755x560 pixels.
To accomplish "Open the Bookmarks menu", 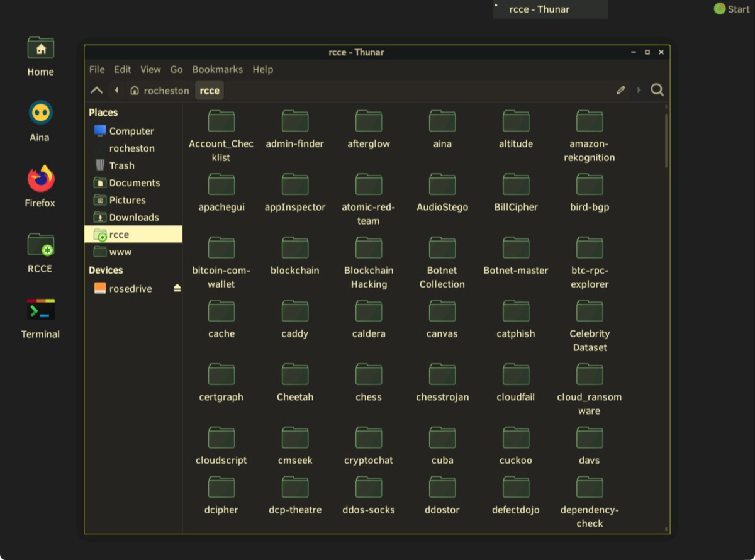I will coord(217,70).
